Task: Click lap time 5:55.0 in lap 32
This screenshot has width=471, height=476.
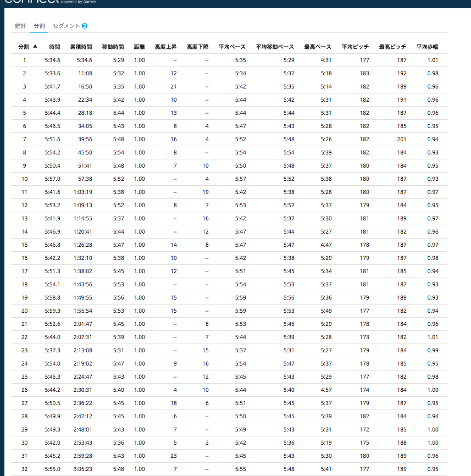Action: pyautogui.click(x=53, y=469)
